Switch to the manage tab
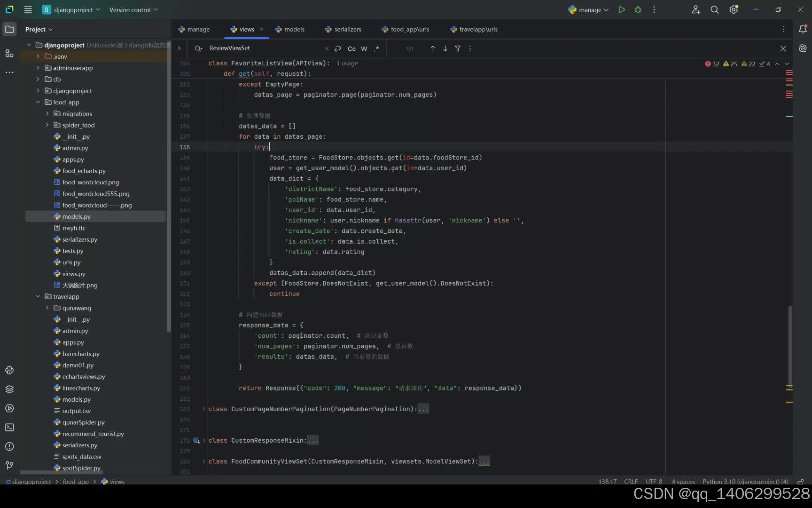 tap(194, 29)
